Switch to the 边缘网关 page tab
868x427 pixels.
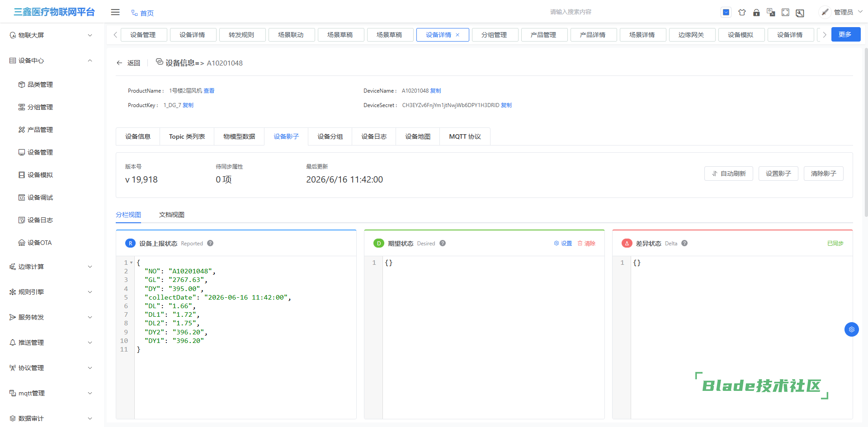(x=692, y=35)
